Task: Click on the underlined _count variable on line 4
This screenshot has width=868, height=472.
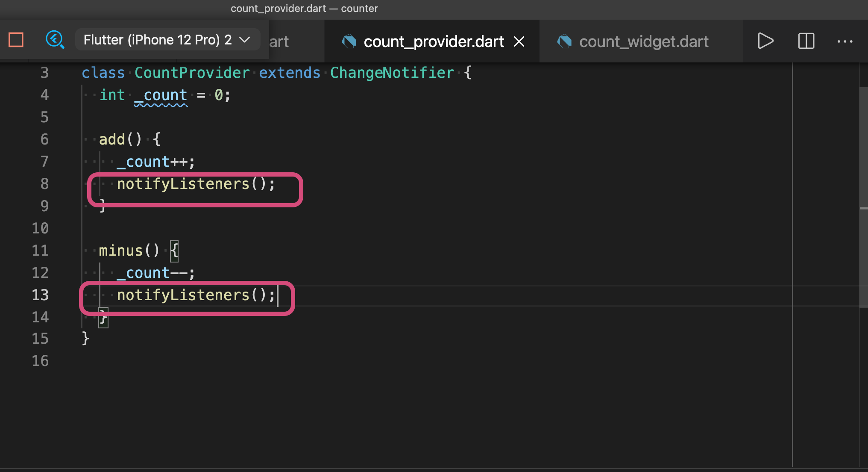Action: 161,95
